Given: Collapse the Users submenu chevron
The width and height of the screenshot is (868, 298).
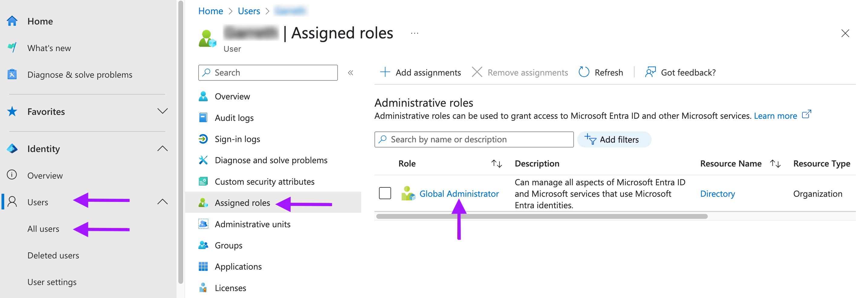Looking at the screenshot, I should coord(162,202).
